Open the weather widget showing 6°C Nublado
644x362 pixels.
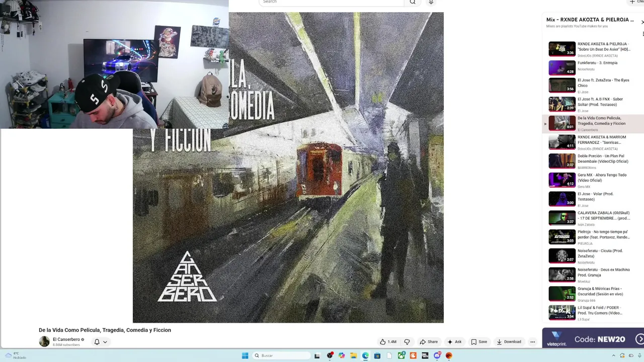(15, 355)
